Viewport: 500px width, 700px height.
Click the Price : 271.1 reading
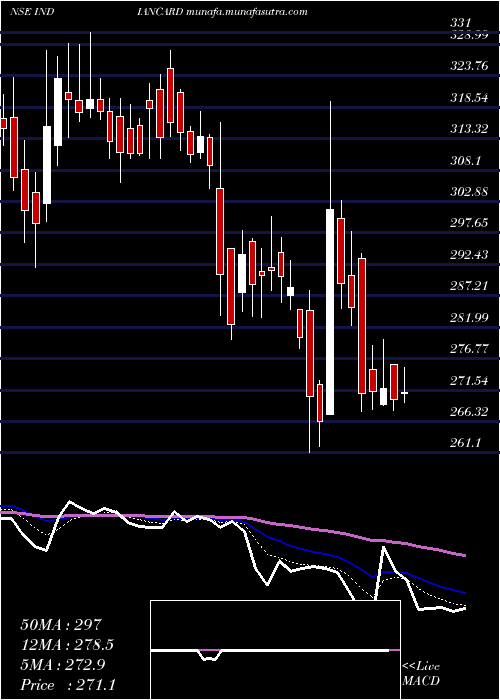coord(67,685)
